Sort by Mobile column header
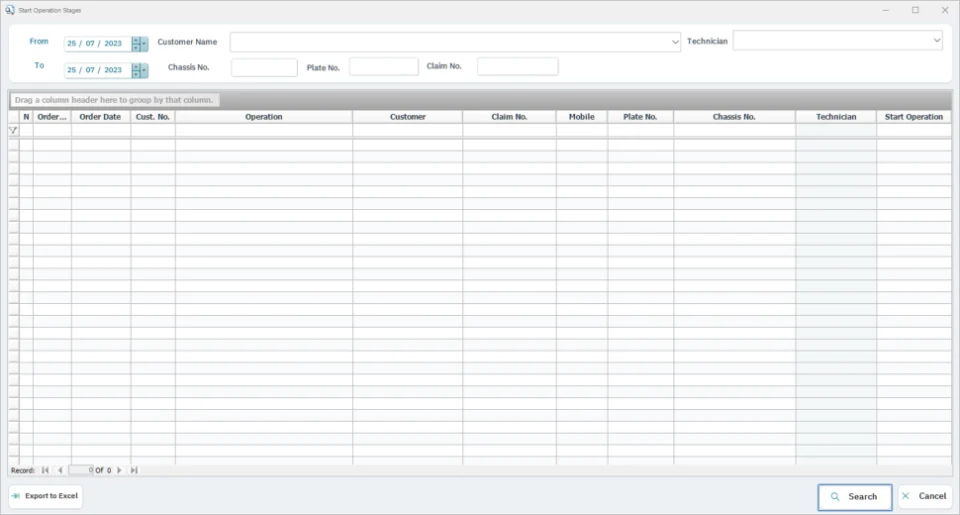Image resolution: width=960 pixels, height=515 pixels. 582,116
